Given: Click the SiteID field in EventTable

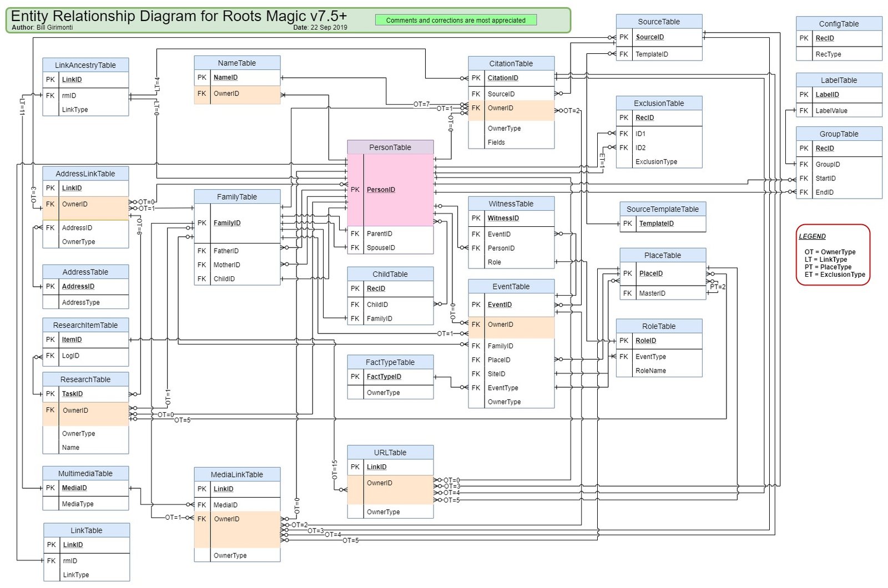Looking at the screenshot, I should (x=496, y=374).
